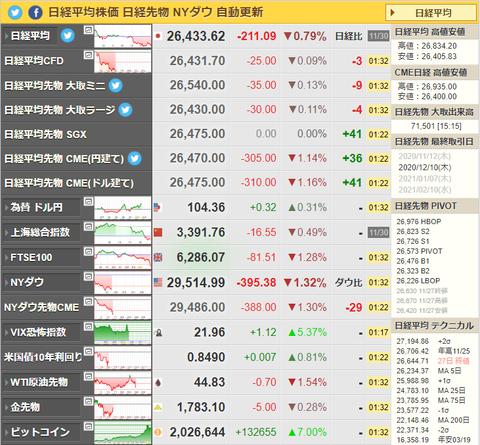
Task: Expand the VIX恐怖指数 row label
Action: 42,332
